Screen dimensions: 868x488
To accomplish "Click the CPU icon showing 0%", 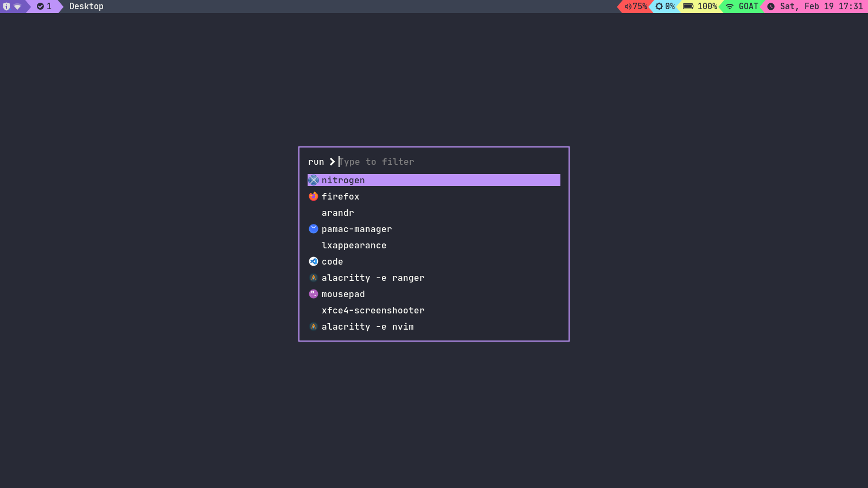I will pos(659,7).
